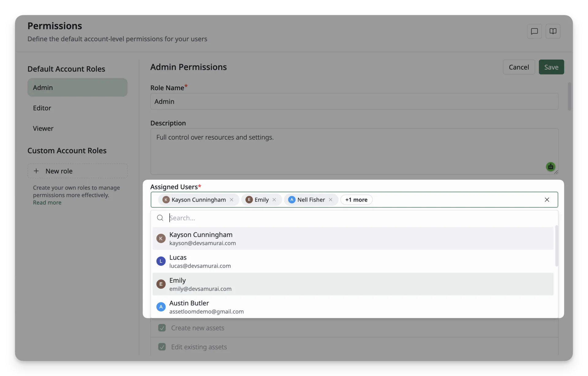This screenshot has height=376, width=588.
Task: Click the green AI assistant bot icon
Action: pos(550,167)
